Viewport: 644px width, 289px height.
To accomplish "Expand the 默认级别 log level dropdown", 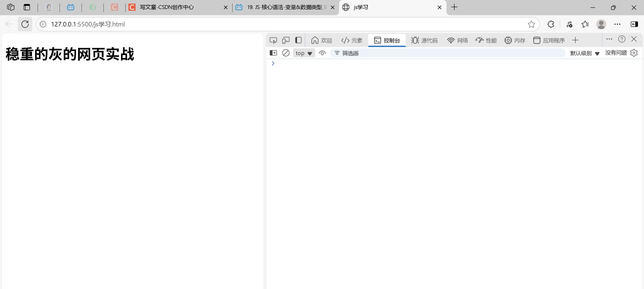I will [584, 53].
